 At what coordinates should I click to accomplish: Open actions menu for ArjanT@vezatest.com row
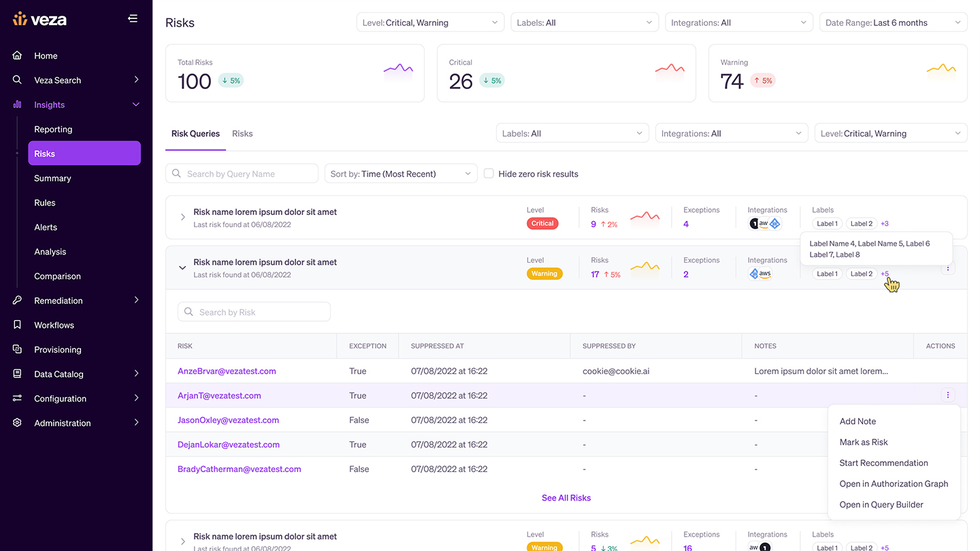pos(948,395)
